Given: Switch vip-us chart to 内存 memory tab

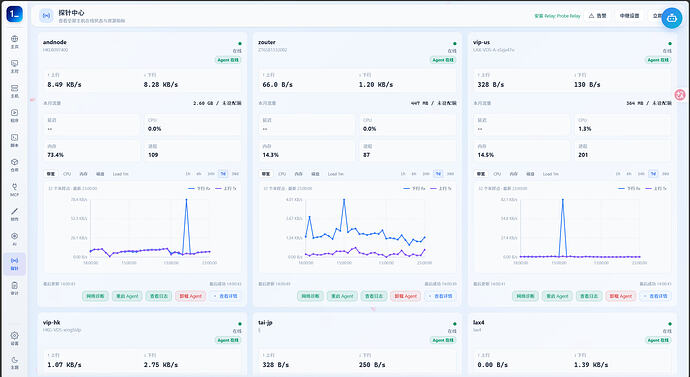Looking at the screenshot, I should (x=514, y=174).
